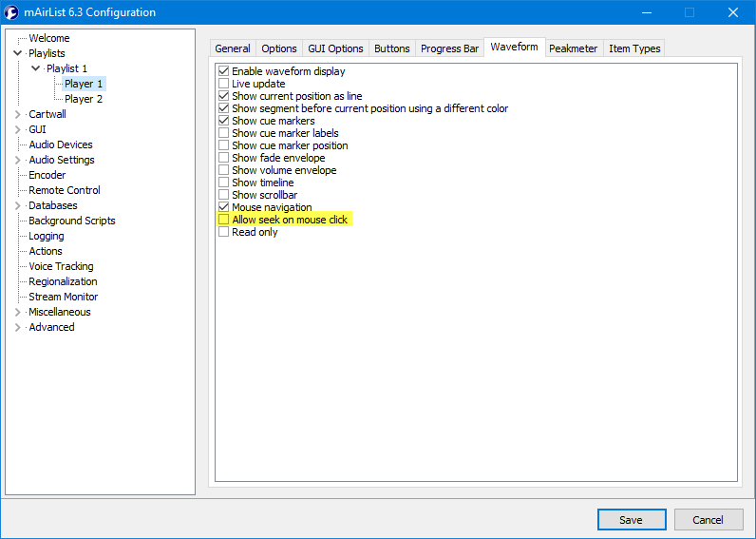
Task: Turn on Read only option
Action: pos(224,232)
